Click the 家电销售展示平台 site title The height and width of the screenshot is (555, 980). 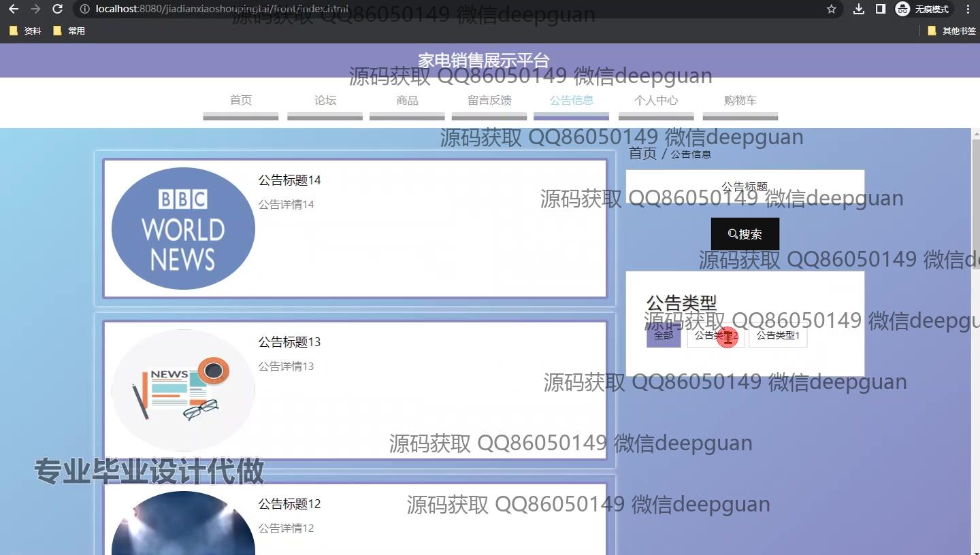coord(484,61)
